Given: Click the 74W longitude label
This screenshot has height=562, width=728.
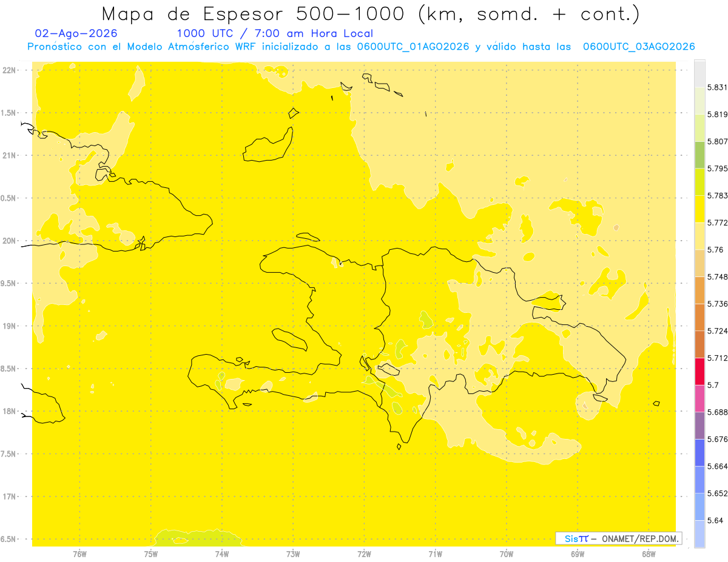Looking at the screenshot, I should [221, 554].
